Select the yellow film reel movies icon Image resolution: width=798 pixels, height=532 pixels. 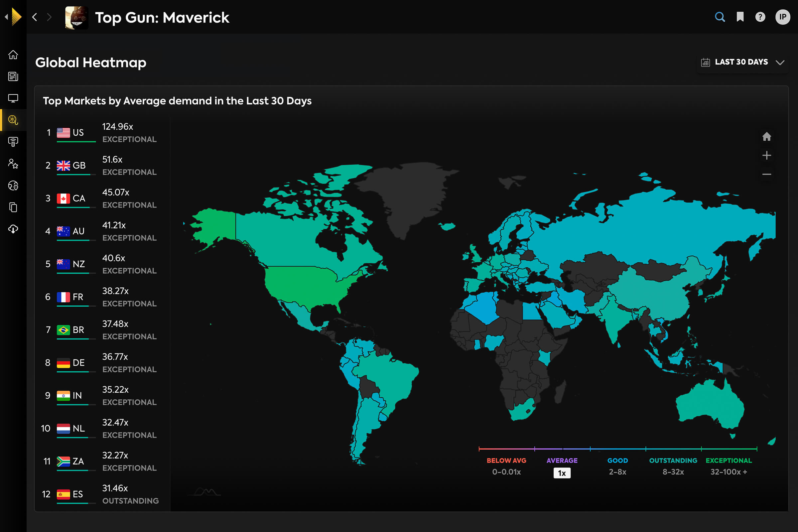coord(14,120)
